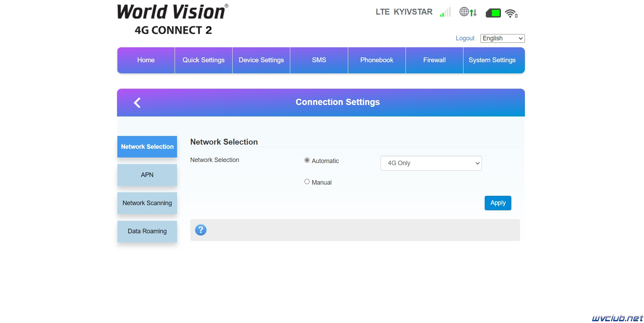Click the Connection Settings title text
Viewport: 644px width, 323px height.
(337, 102)
